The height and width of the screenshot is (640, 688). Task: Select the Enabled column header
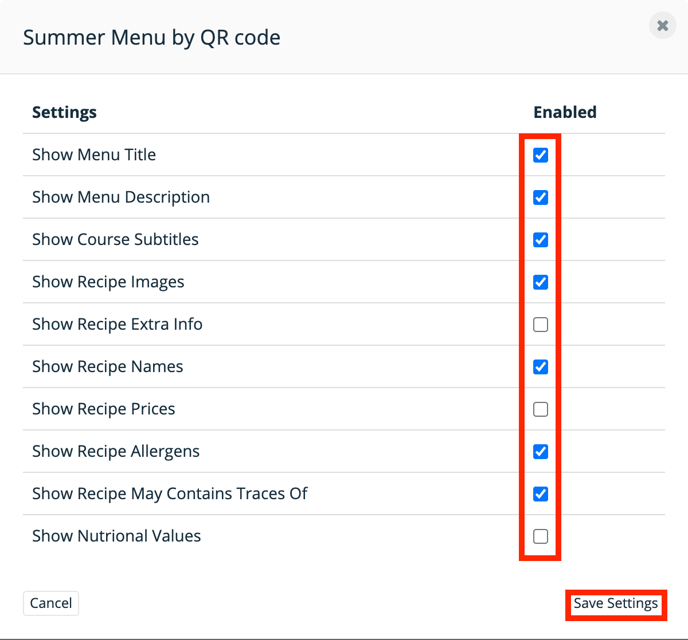[x=565, y=112]
